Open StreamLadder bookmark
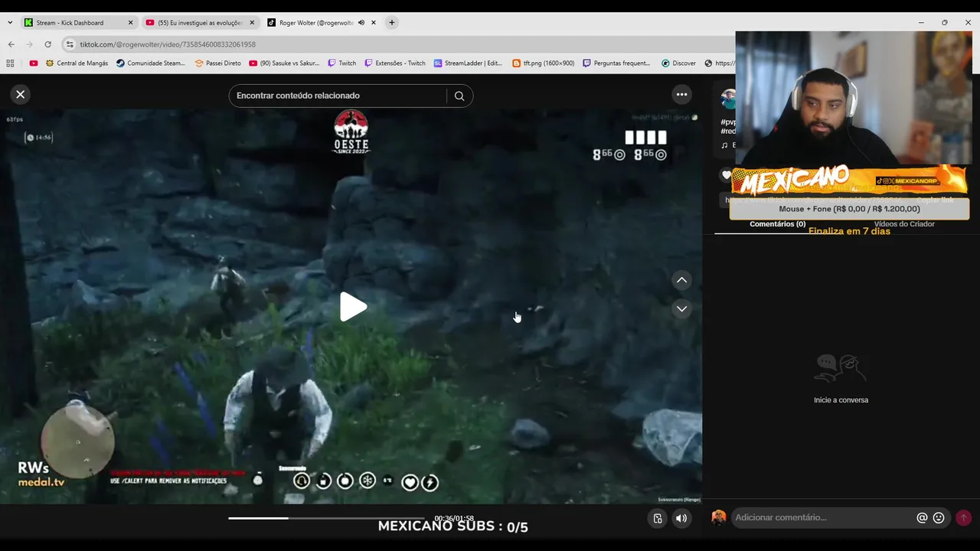This screenshot has width=980, height=551. pos(468,64)
